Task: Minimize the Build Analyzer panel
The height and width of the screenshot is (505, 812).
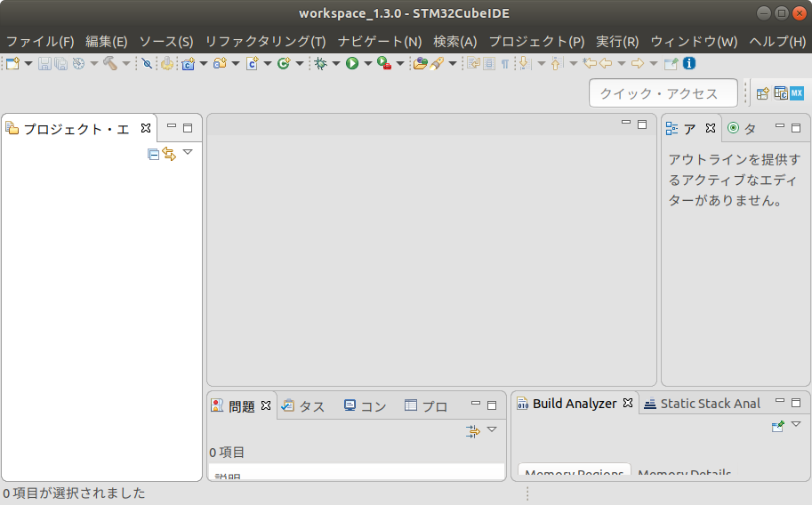Action: tap(779, 401)
